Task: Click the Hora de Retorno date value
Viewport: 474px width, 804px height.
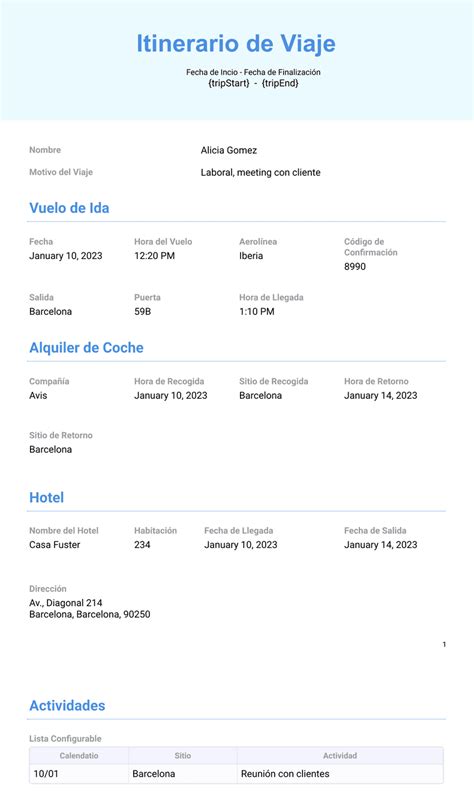Action: coord(381,395)
